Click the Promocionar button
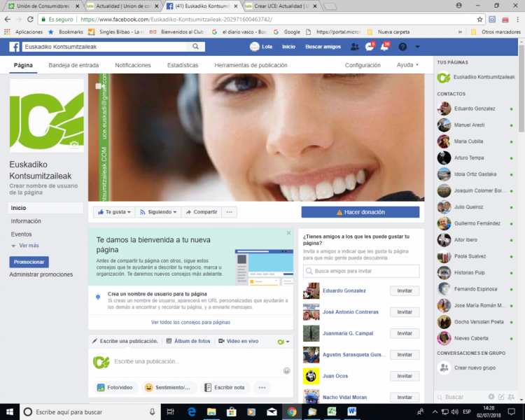Viewport: 525px width, 420px height. coord(29,262)
